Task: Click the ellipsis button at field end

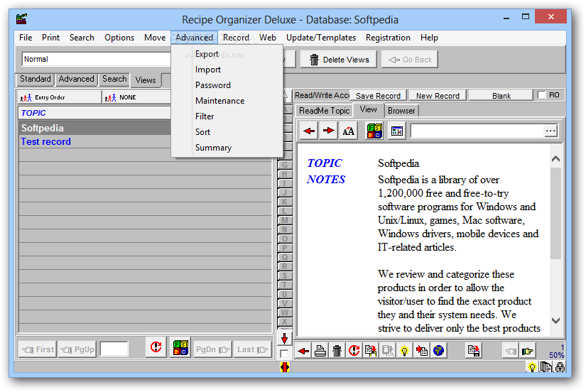Action: pos(550,131)
